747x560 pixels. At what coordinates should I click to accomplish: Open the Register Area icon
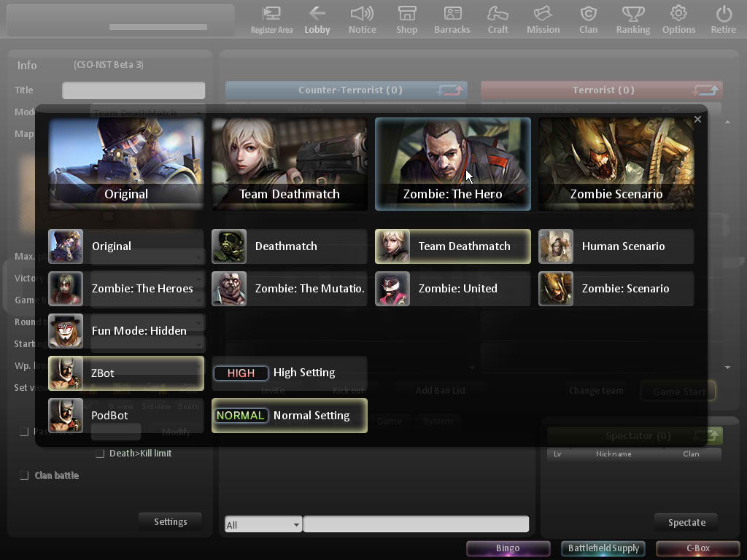271,20
